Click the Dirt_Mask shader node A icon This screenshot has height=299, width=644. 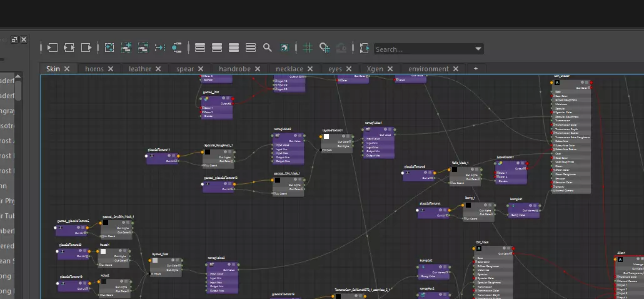pyautogui.click(x=479, y=249)
